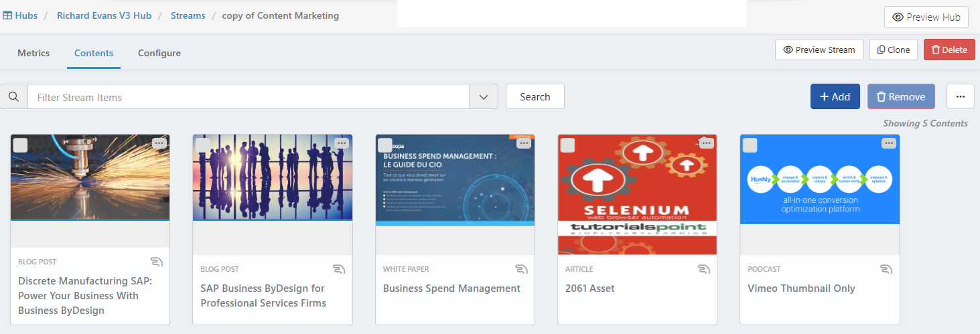Select checkbox on SAP Business ByDesign card
The height and width of the screenshot is (334, 980).
pyautogui.click(x=203, y=145)
